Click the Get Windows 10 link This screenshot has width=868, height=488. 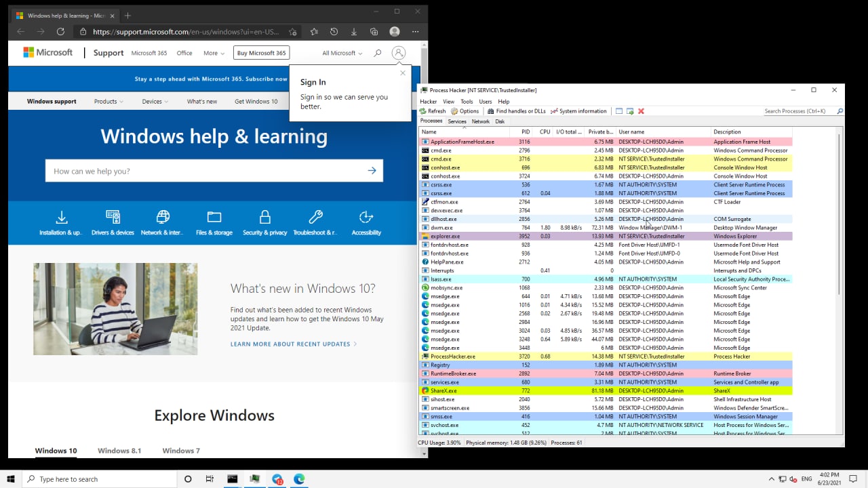(256, 102)
